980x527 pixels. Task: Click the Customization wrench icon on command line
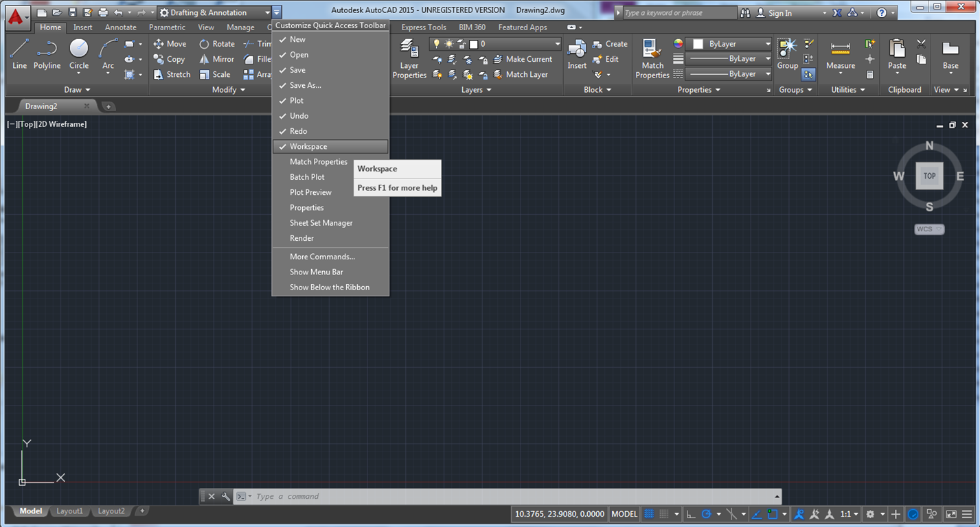[225, 496]
